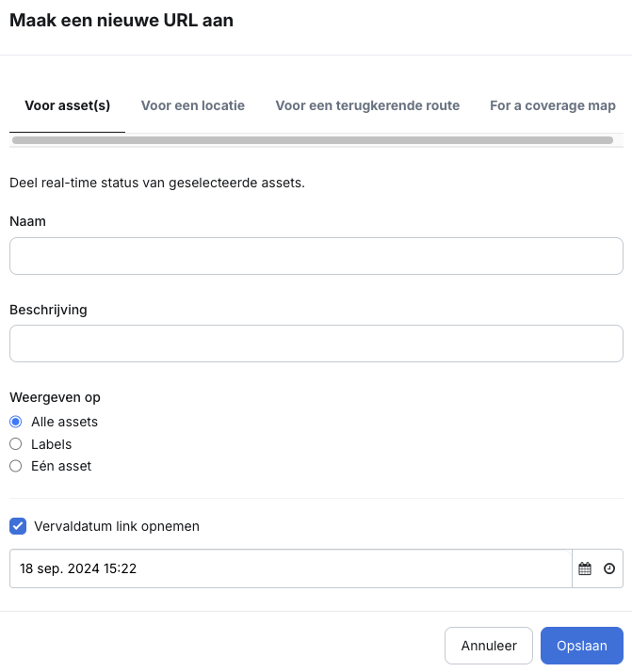Click into the Beschrijving input box
The image size is (632, 672).
coord(316,344)
